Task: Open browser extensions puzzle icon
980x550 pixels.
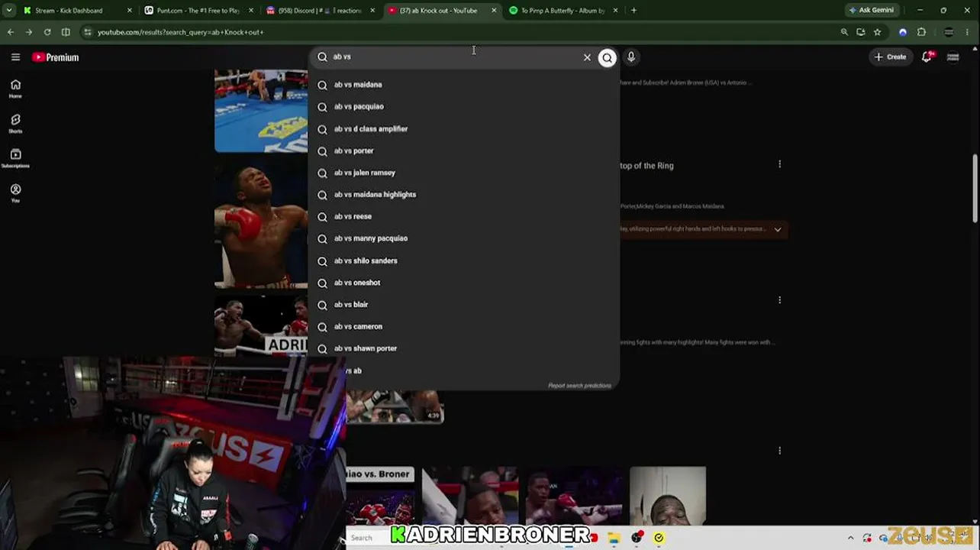Action: [x=921, y=32]
